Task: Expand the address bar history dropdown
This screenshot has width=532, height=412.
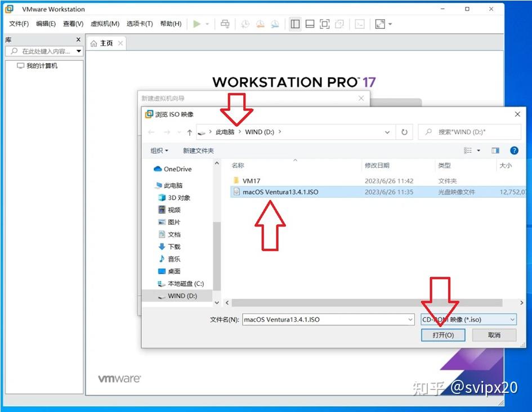Action: [x=387, y=132]
